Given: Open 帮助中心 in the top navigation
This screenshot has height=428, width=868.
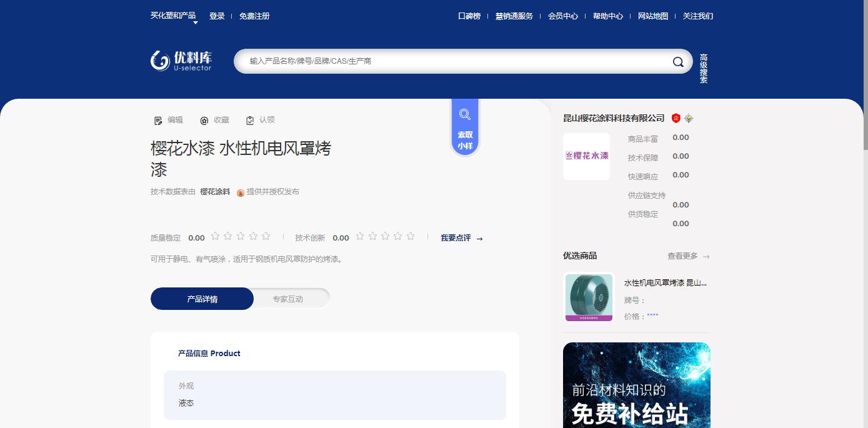Looking at the screenshot, I should pyautogui.click(x=608, y=16).
